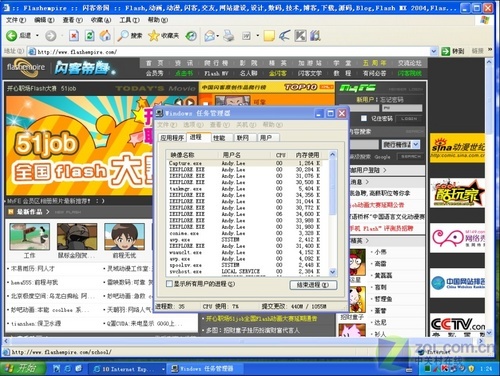Click the Flash MV navigation link

(x=216, y=73)
